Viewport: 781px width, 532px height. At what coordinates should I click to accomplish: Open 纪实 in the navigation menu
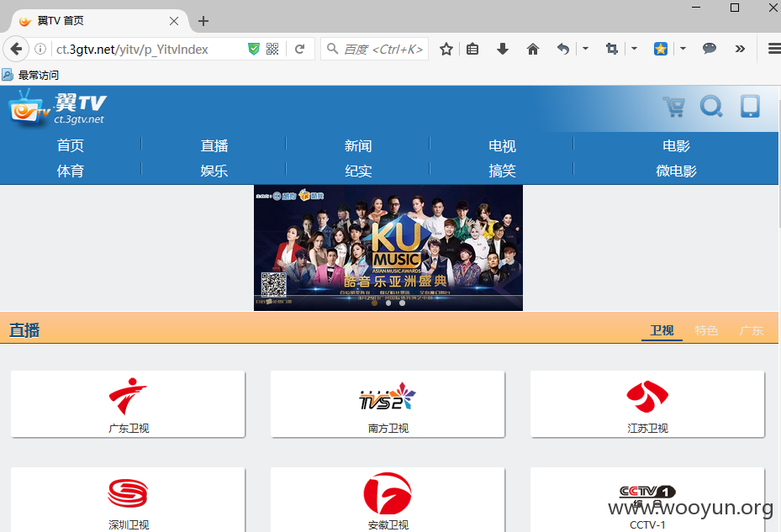(x=358, y=171)
